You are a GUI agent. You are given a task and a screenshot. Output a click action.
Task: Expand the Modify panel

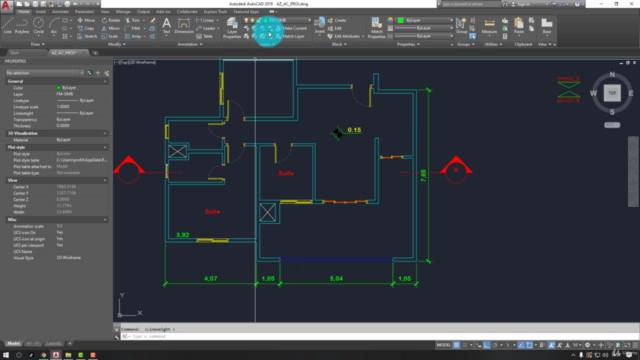[x=116, y=44]
